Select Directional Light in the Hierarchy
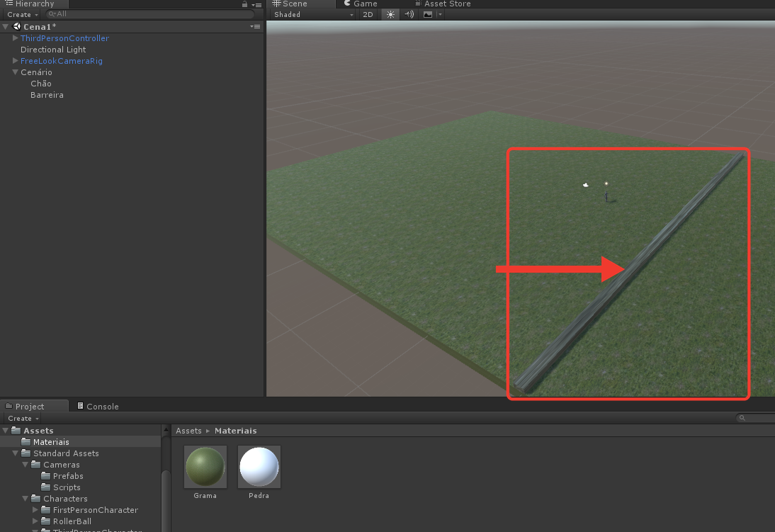 53,50
